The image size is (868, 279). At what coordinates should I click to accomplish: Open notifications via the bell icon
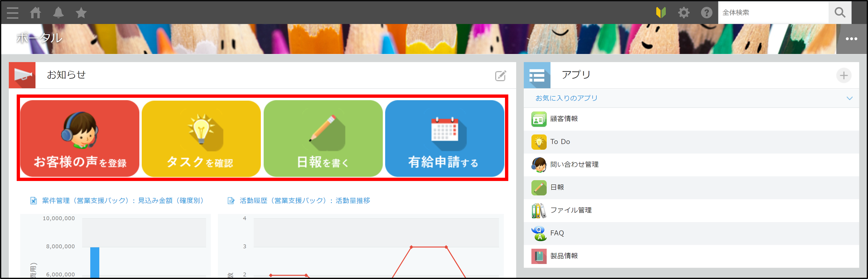[58, 12]
